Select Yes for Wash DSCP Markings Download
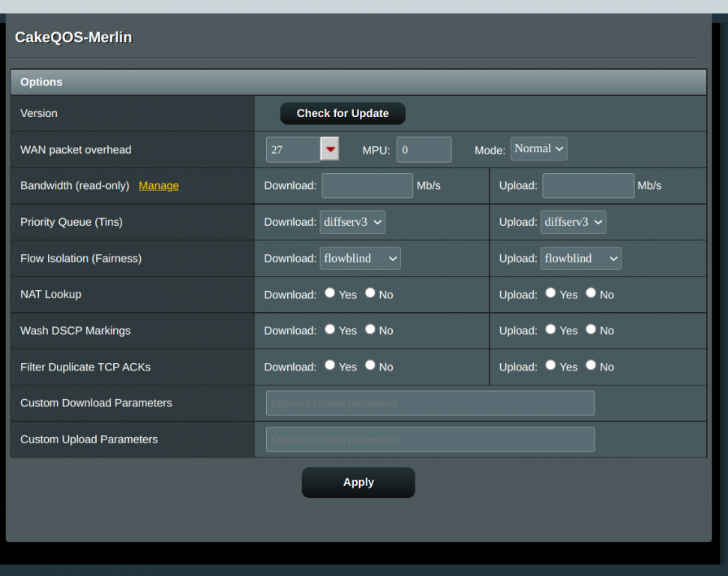This screenshot has height=576, width=728. point(330,329)
